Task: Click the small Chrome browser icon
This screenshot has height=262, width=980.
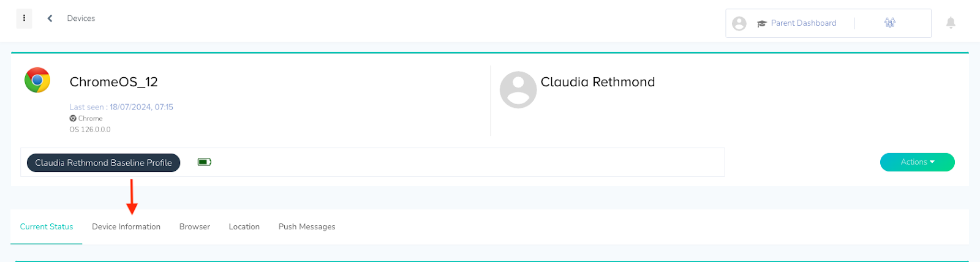Action: coord(73,119)
